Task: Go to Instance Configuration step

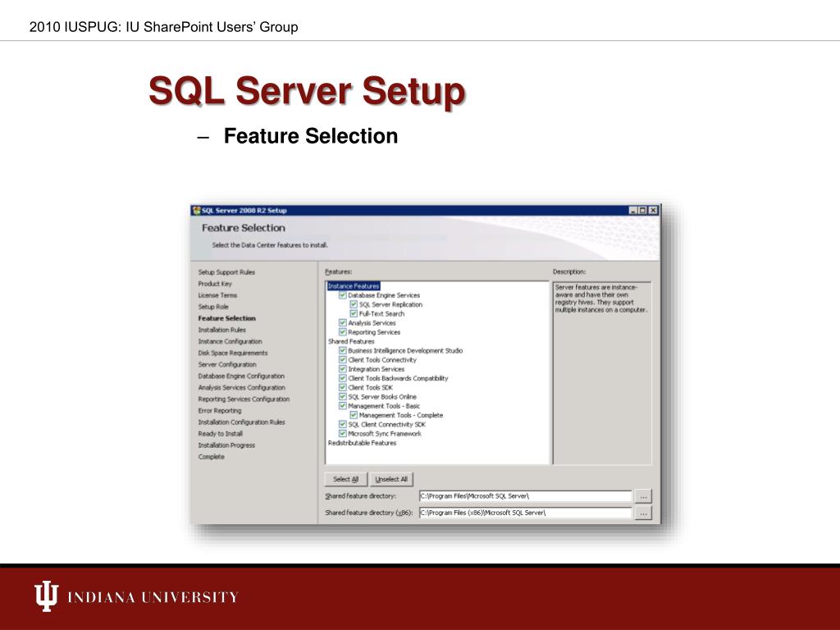Action: pos(230,341)
